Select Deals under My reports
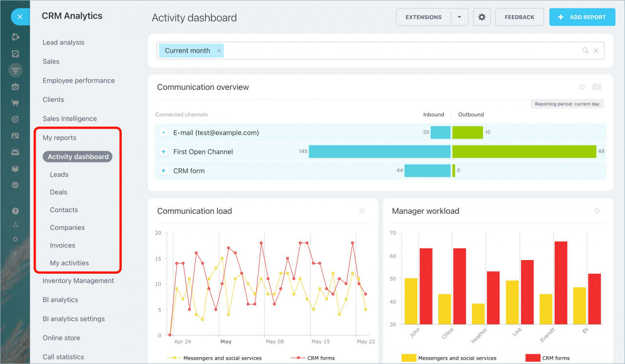The height and width of the screenshot is (364, 625). (x=59, y=192)
